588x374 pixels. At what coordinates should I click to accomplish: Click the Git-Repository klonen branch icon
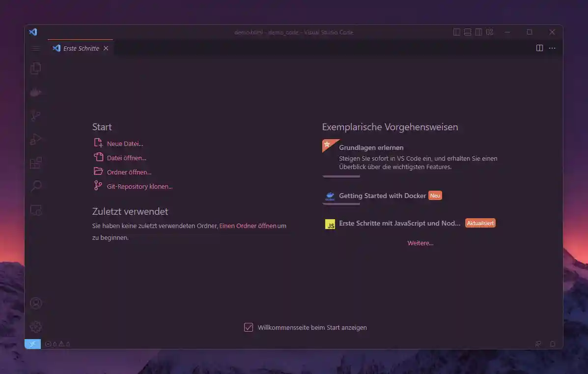[98, 186]
